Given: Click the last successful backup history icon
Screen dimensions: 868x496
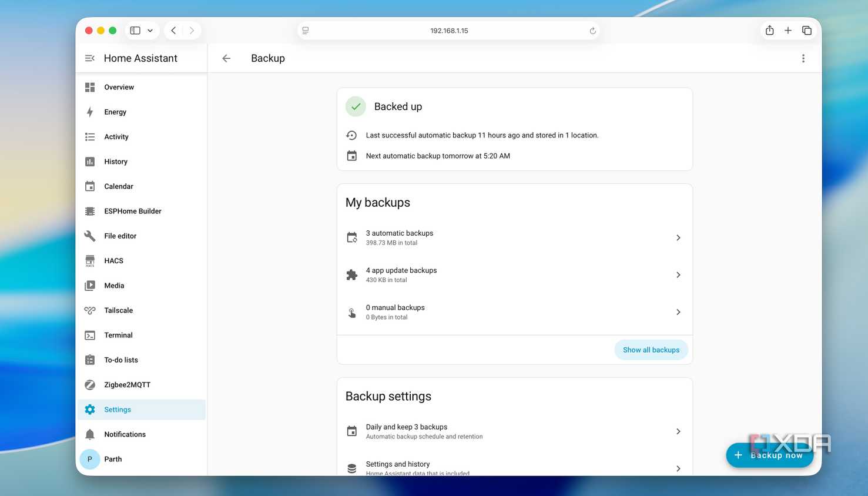Looking at the screenshot, I should (x=352, y=135).
